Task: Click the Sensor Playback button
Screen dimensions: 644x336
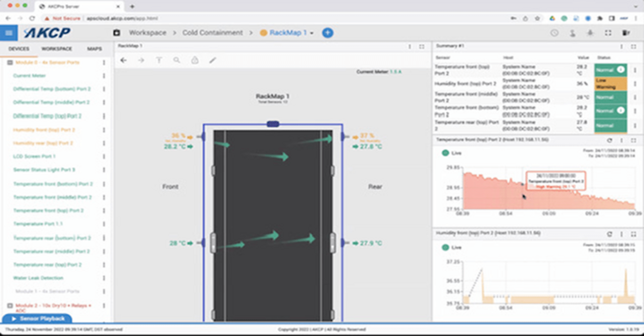Action: [37, 319]
